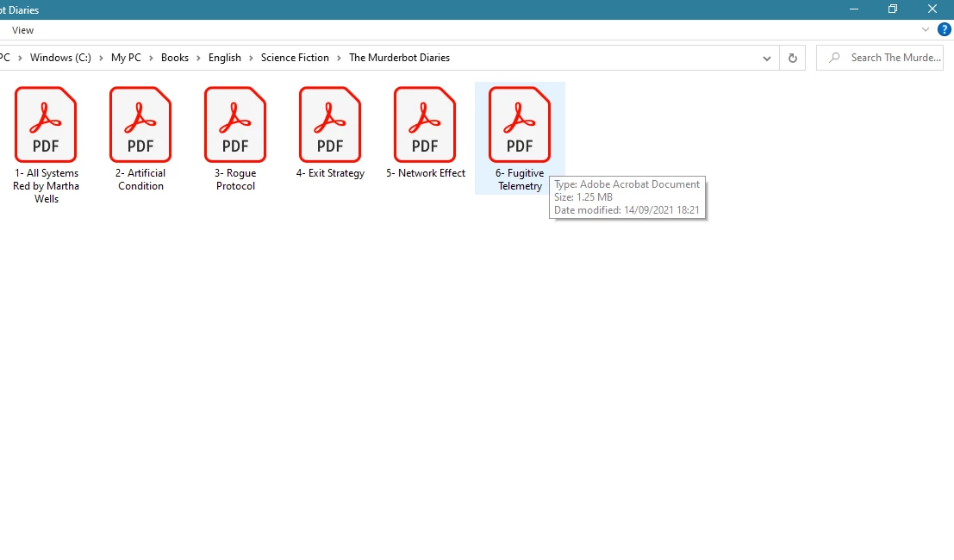The image size is (954, 560).
Task: Open the address bar history dropdown
Action: (x=767, y=59)
